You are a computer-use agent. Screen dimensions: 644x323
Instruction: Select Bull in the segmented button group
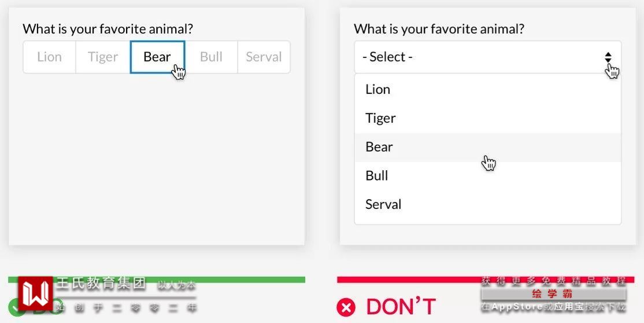coord(211,57)
